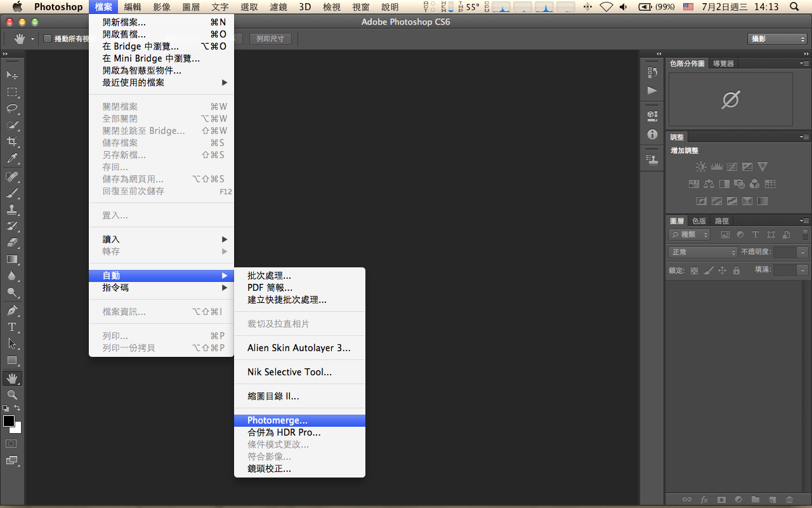Screen dimensions: 812x508
Task: Toggle lock image pixels brush icon
Action: click(708, 271)
